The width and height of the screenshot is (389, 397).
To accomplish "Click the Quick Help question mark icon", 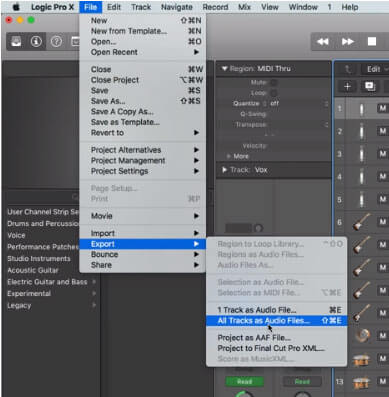I will coord(56,41).
